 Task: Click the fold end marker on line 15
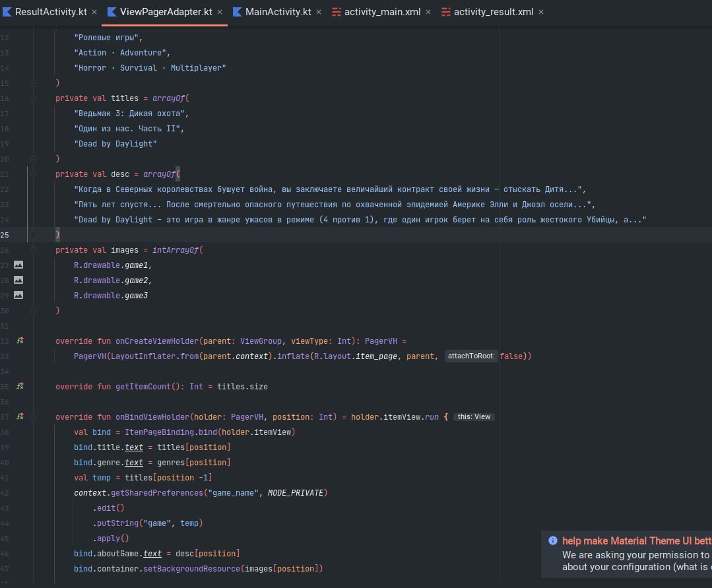point(33,83)
